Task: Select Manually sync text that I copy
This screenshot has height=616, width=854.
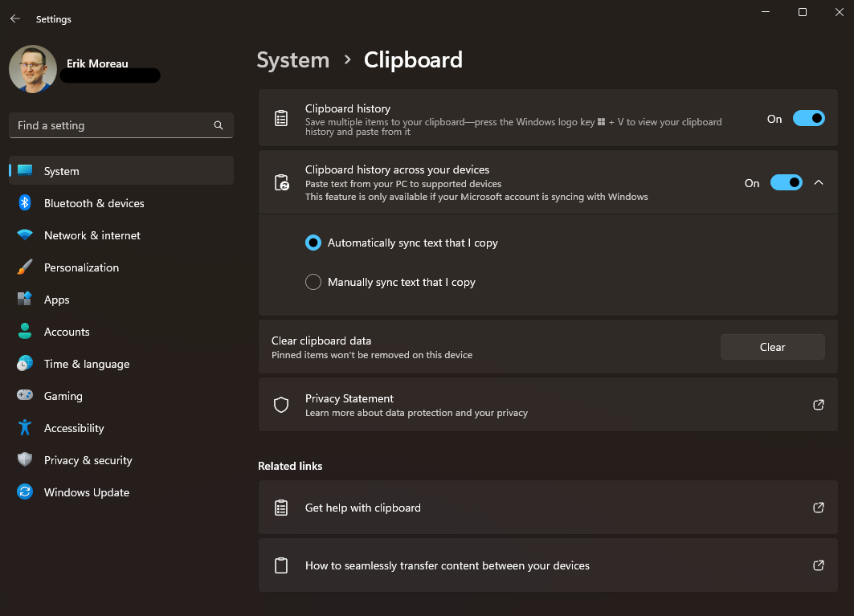Action: click(x=313, y=282)
